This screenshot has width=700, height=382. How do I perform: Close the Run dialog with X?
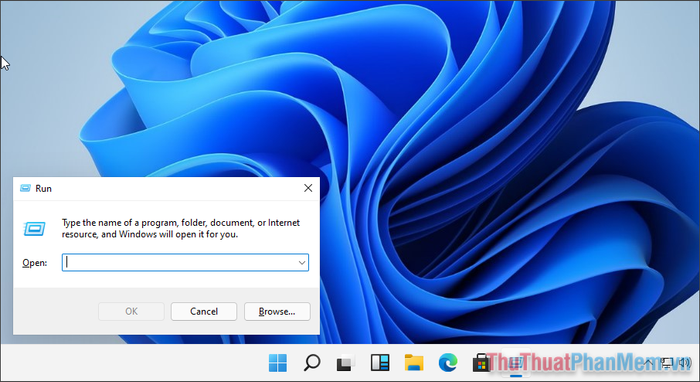tap(308, 188)
